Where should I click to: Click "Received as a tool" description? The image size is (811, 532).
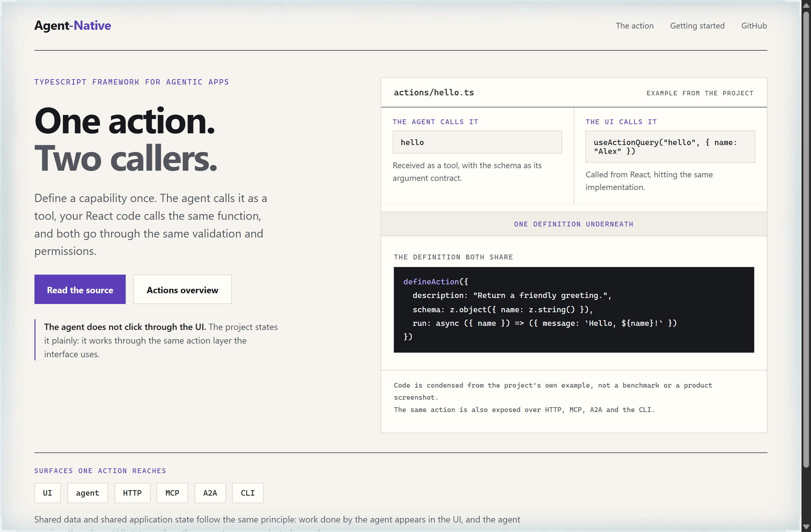click(x=467, y=172)
